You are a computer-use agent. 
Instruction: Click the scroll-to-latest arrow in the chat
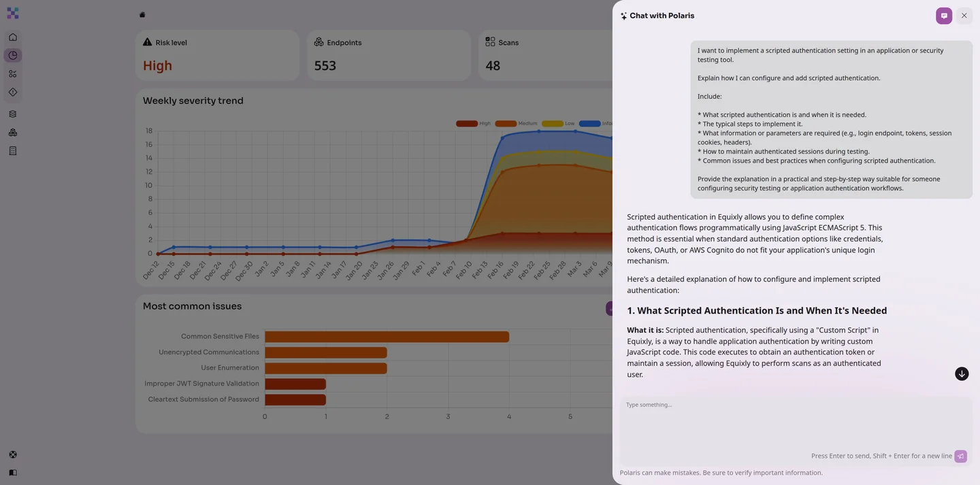960,372
